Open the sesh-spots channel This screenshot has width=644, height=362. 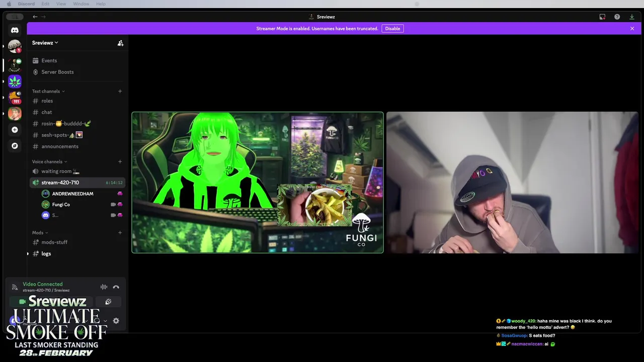77,135
